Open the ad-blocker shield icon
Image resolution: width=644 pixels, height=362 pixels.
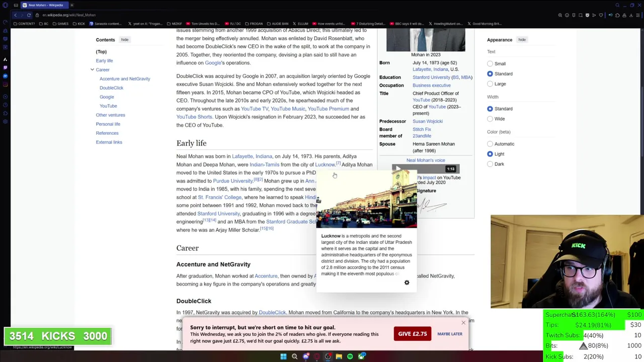pos(587,15)
